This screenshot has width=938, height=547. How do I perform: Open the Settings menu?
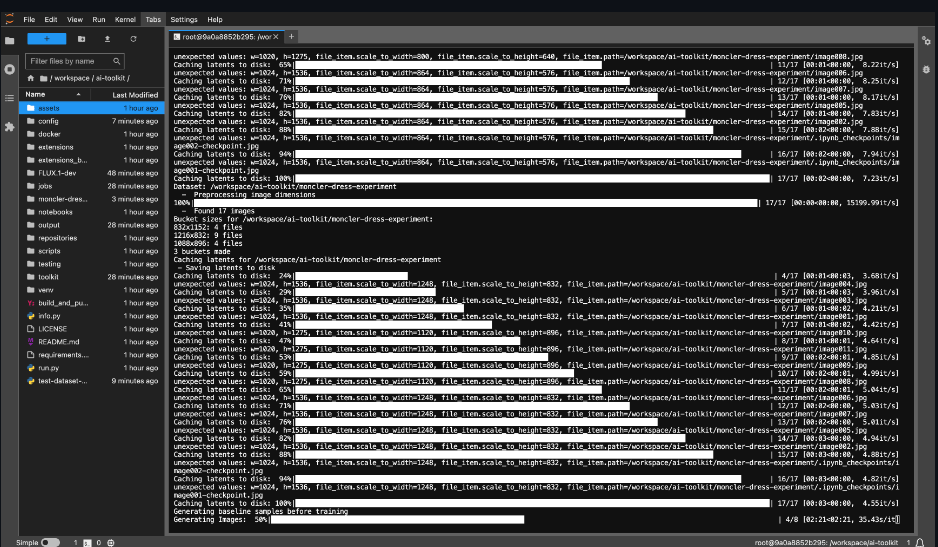(x=184, y=19)
